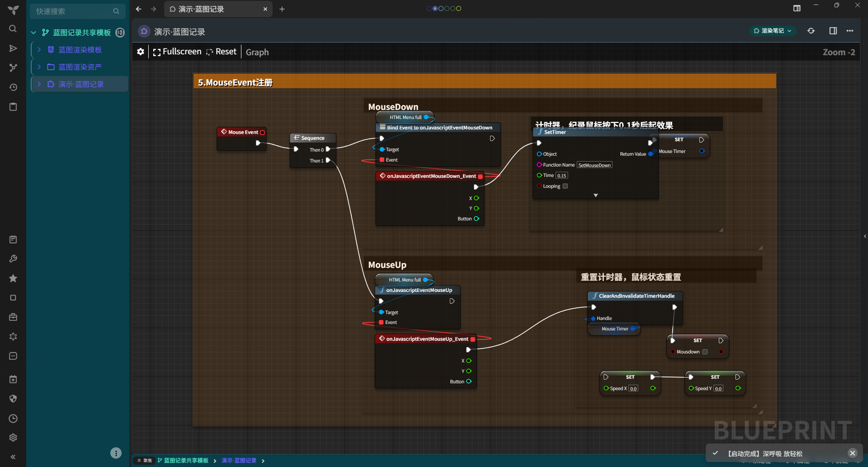Click the recycle-shaped icon in sidebar
The image size is (868, 467).
(13, 337)
